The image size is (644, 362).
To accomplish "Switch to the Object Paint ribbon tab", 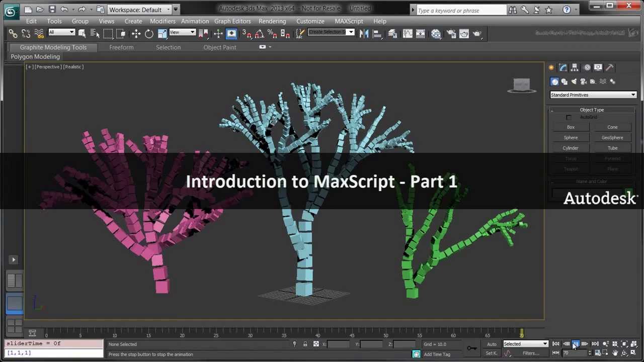I will [220, 47].
